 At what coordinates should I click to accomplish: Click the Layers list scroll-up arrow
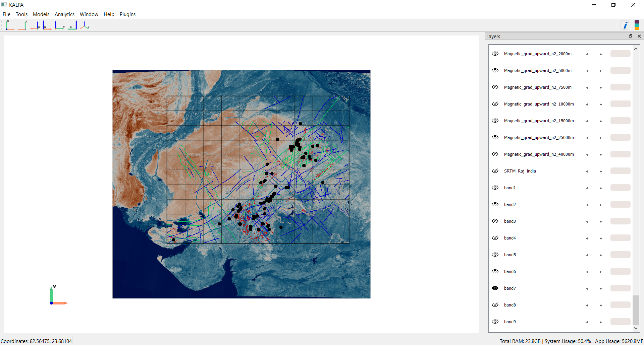pos(636,49)
